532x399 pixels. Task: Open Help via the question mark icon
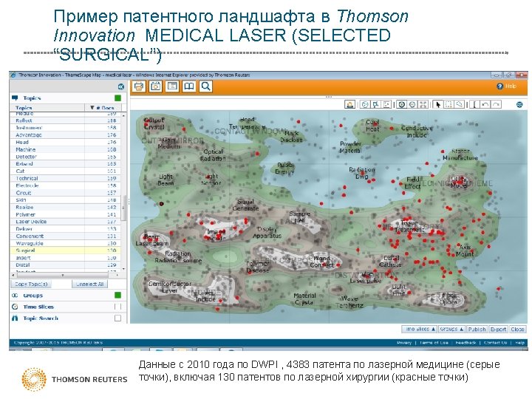(499, 86)
